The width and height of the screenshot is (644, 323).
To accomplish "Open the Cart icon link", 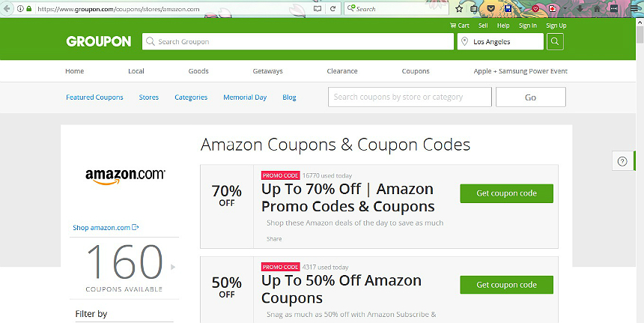I will [x=460, y=25].
